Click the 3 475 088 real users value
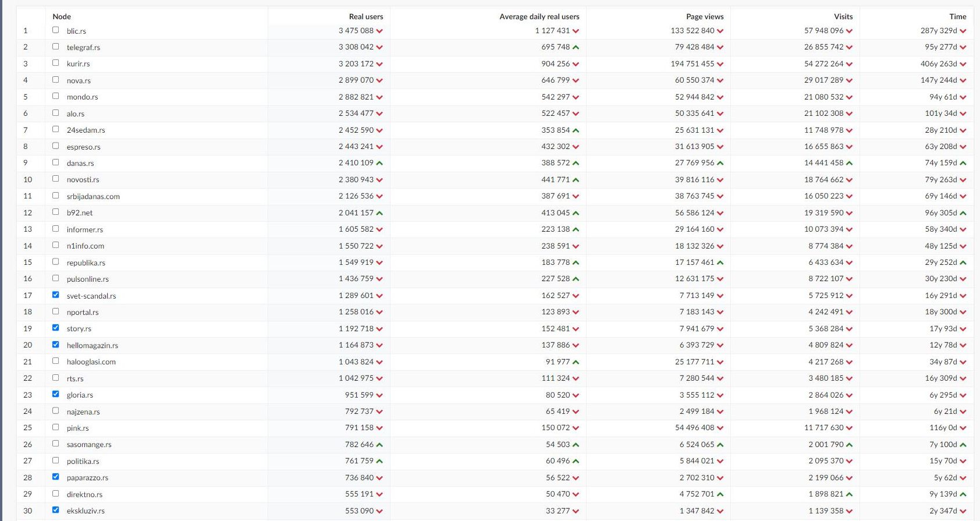980x521 pixels. click(356, 30)
